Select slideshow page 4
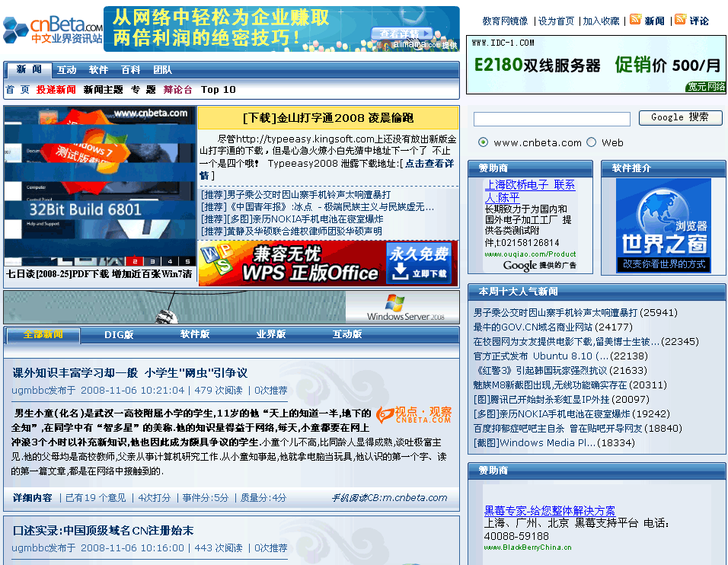 (170, 262)
